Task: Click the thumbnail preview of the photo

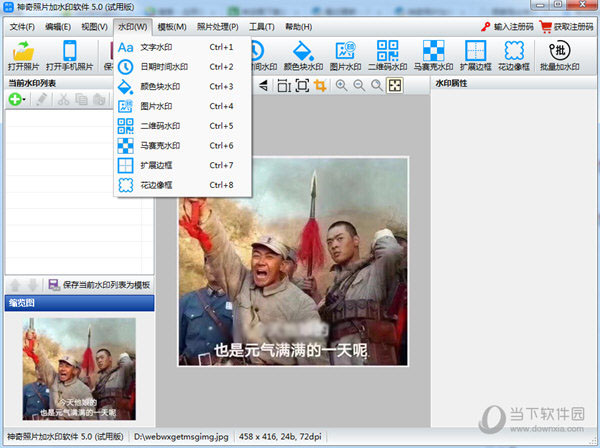Action: click(79, 369)
